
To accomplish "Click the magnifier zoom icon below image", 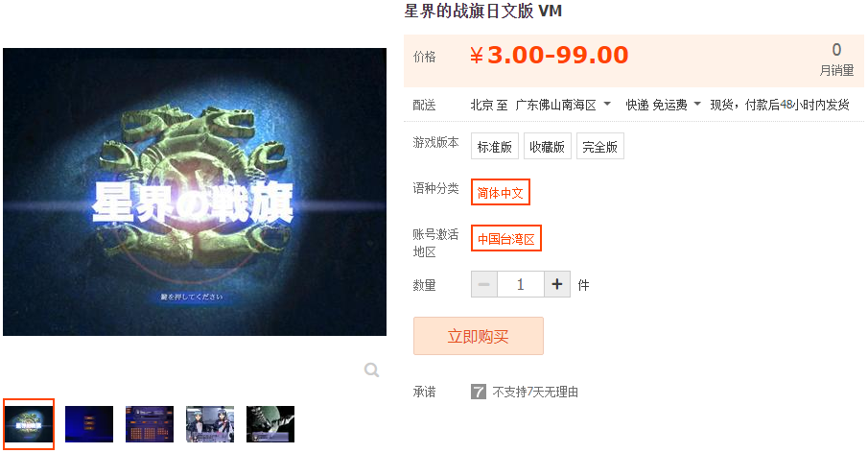I will [x=371, y=370].
